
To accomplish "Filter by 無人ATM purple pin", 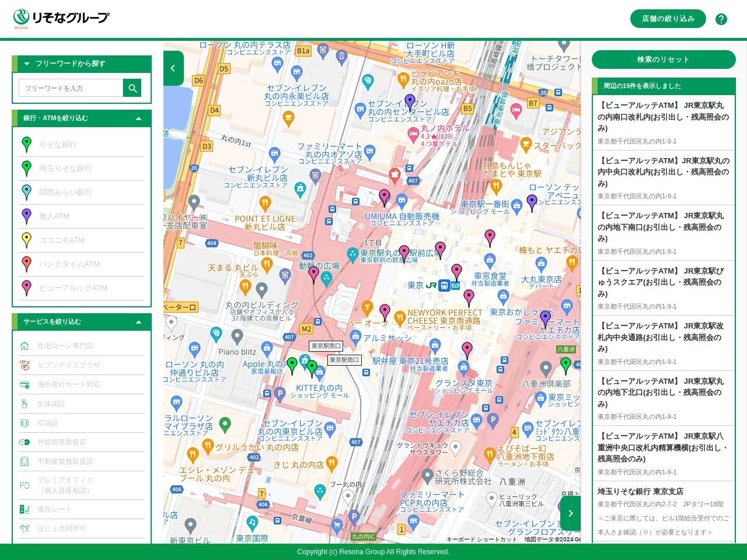I will pos(82,216).
